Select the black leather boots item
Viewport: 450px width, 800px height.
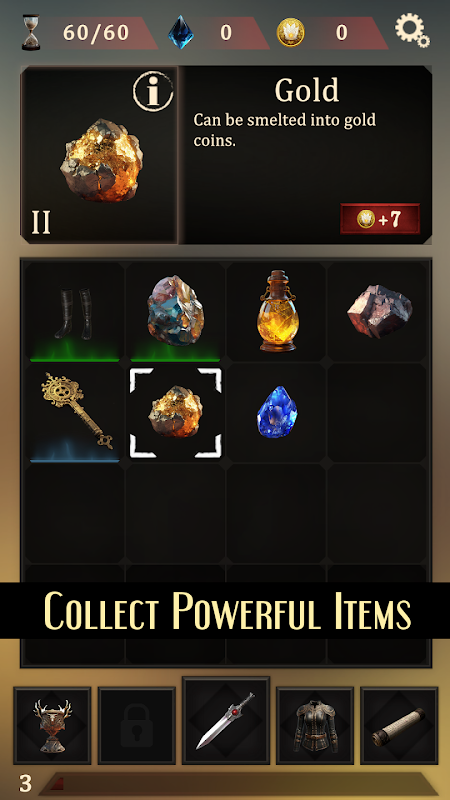tap(74, 312)
